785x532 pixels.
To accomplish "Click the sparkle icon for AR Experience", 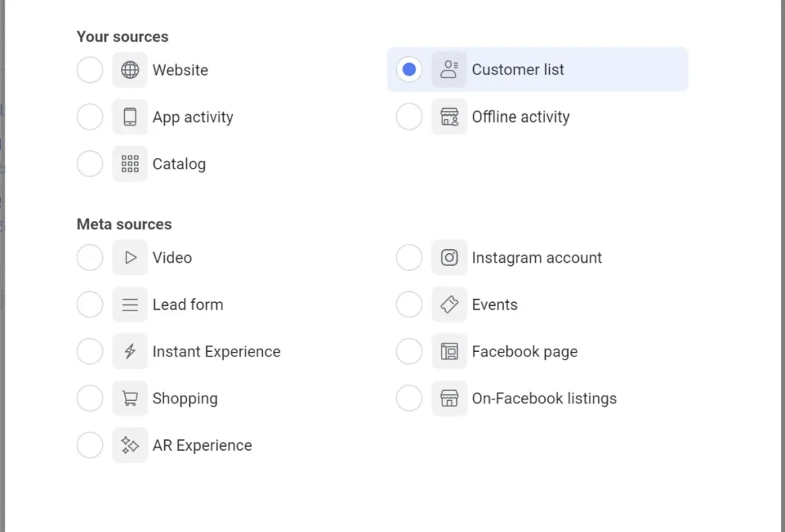I will pyautogui.click(x=130, y=445).
